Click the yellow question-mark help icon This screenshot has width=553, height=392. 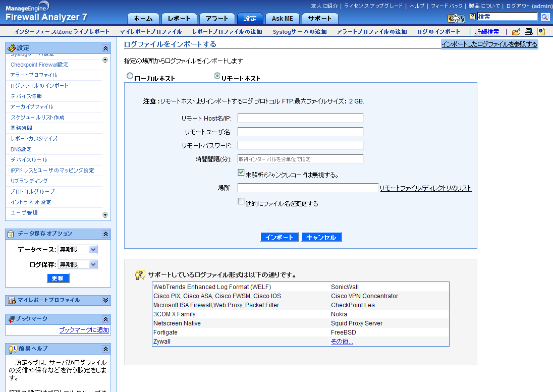pyautogui.click(x=473, y=16)
